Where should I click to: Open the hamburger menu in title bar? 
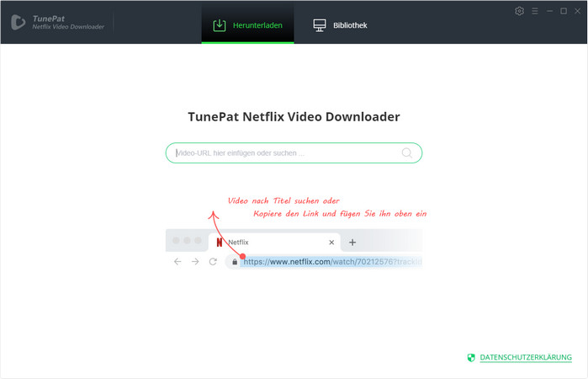[534, 11]
